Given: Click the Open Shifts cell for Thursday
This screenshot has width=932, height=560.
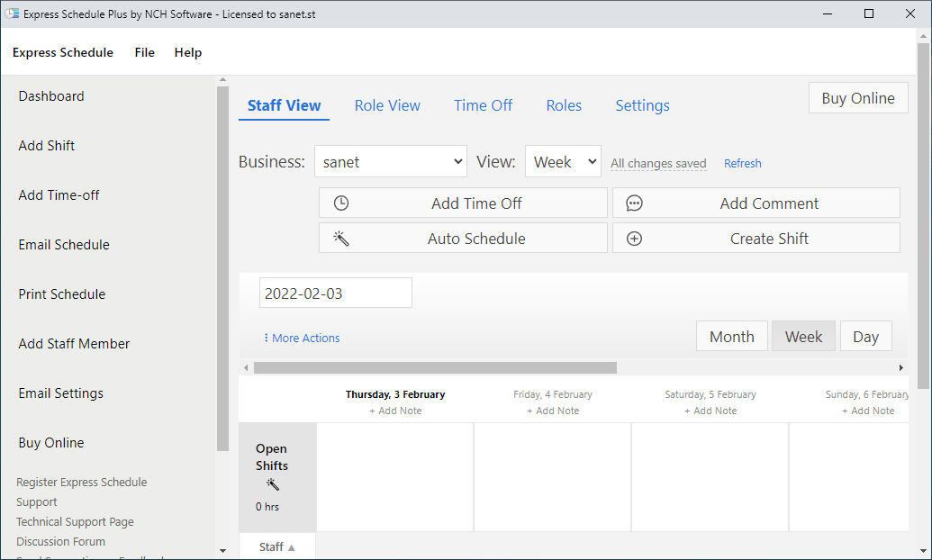Looking at the screenshot, I should 395,477.
